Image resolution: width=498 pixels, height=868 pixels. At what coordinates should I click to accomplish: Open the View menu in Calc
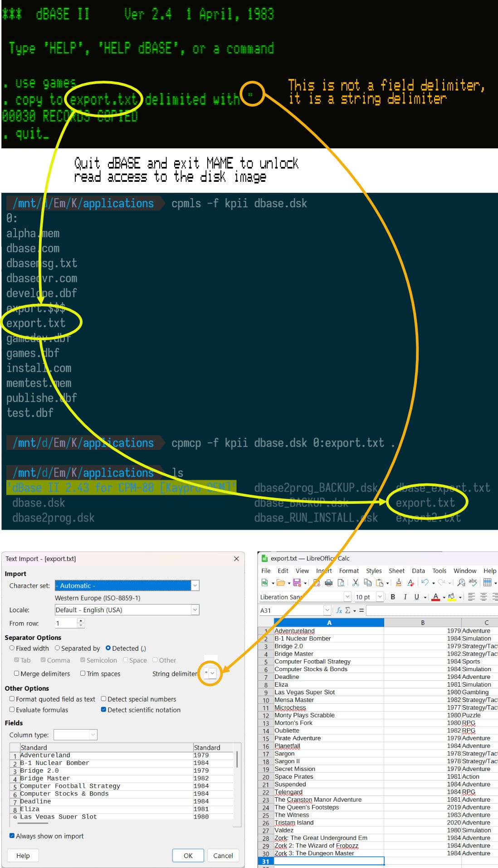click(x=302, y=571)
